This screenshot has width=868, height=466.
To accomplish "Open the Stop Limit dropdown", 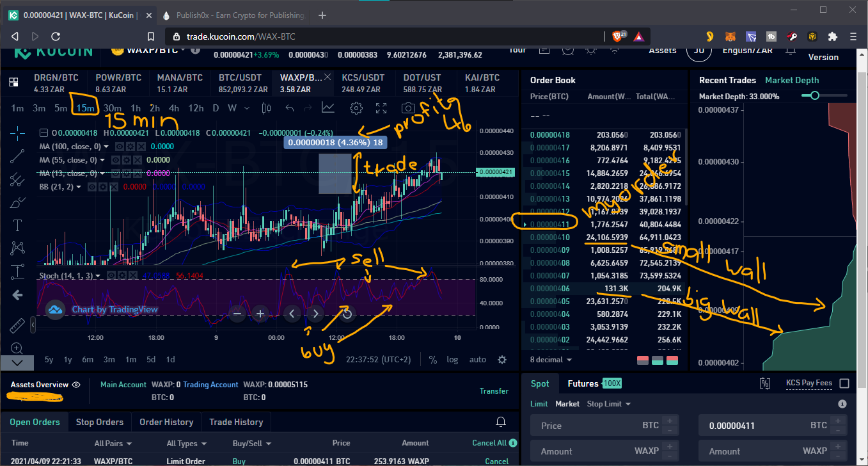I will point(608,404).
